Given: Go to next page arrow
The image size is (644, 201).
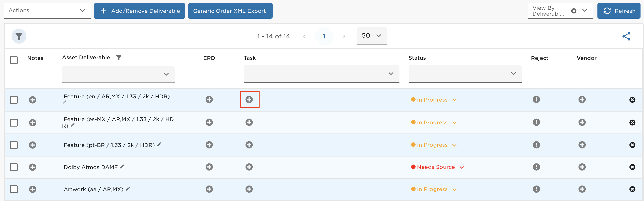Looking at the screenshot, I should coord(344,36).
